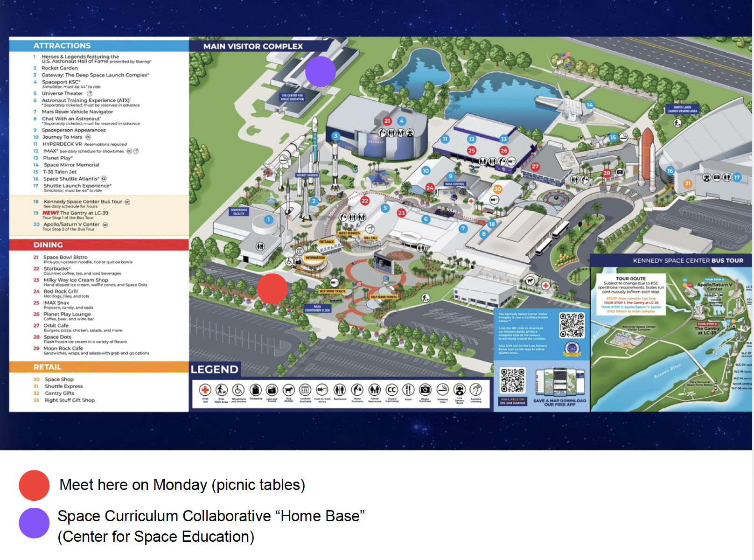Click the Assistive Listening legend icon

[x=476, y=390]
